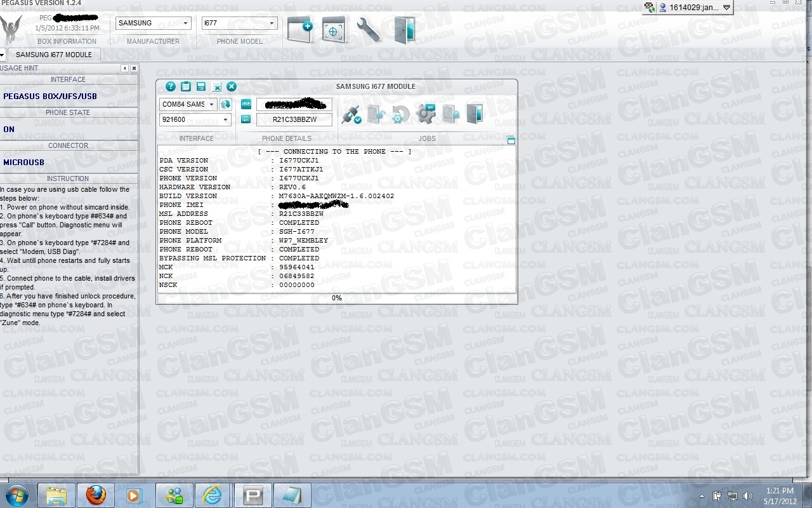
Task: Open Windows Live Messenger taskbar icon
Action: 174,495
